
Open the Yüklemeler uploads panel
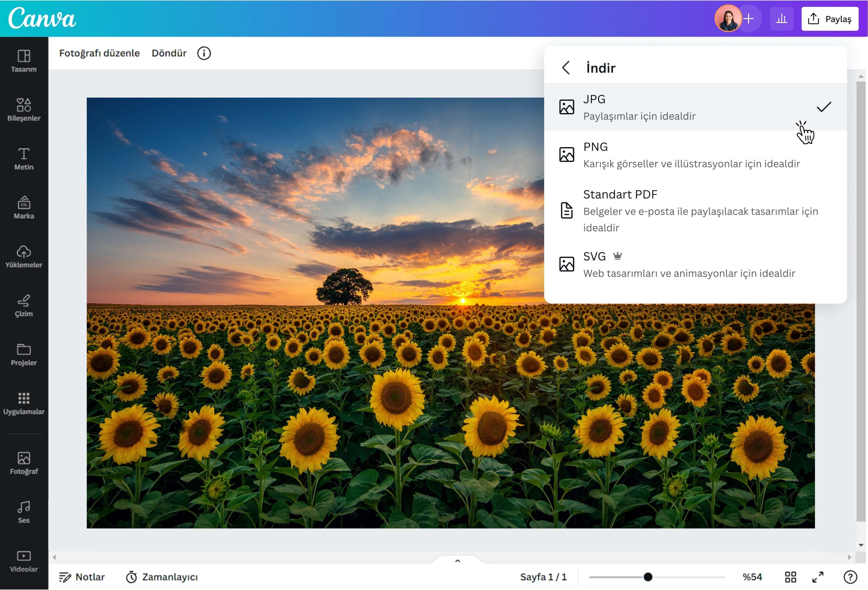24,256
